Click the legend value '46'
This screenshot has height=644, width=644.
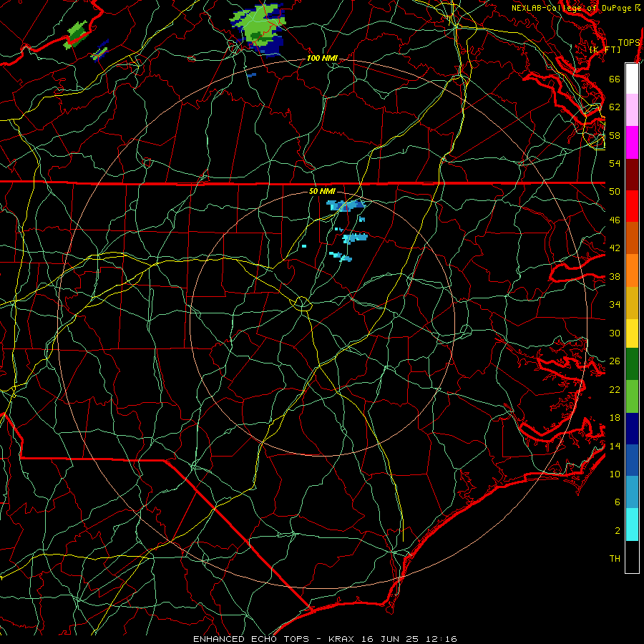coord(615,220)
